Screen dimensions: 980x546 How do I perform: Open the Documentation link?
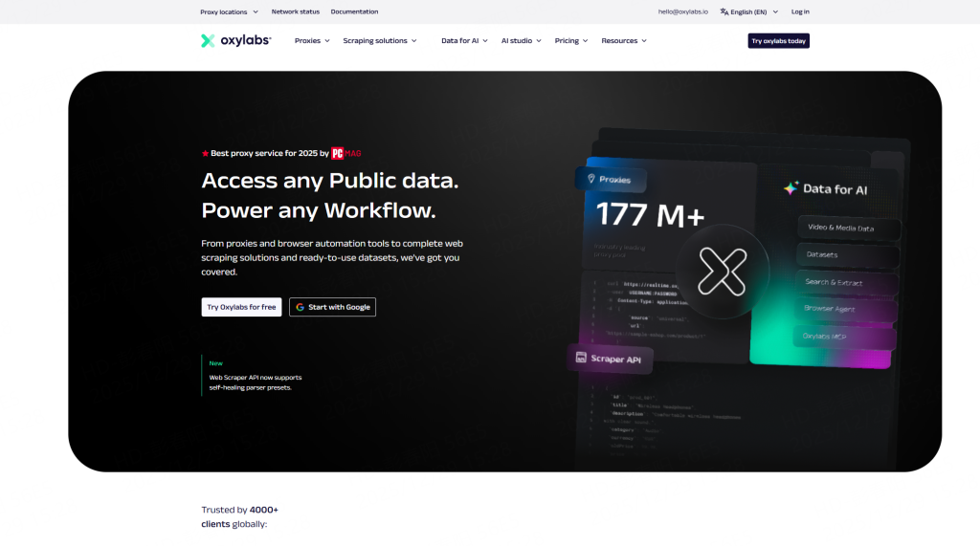coord(354,11)
